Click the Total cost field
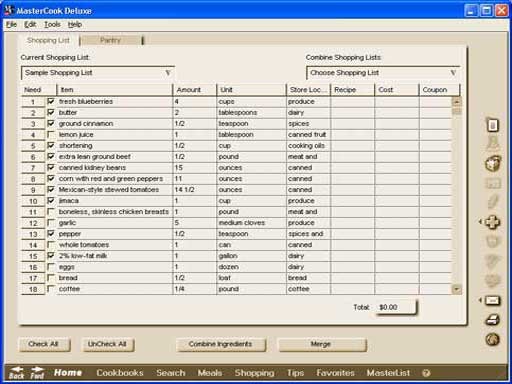This screenshot has width=512, height=384. point(396,307)
